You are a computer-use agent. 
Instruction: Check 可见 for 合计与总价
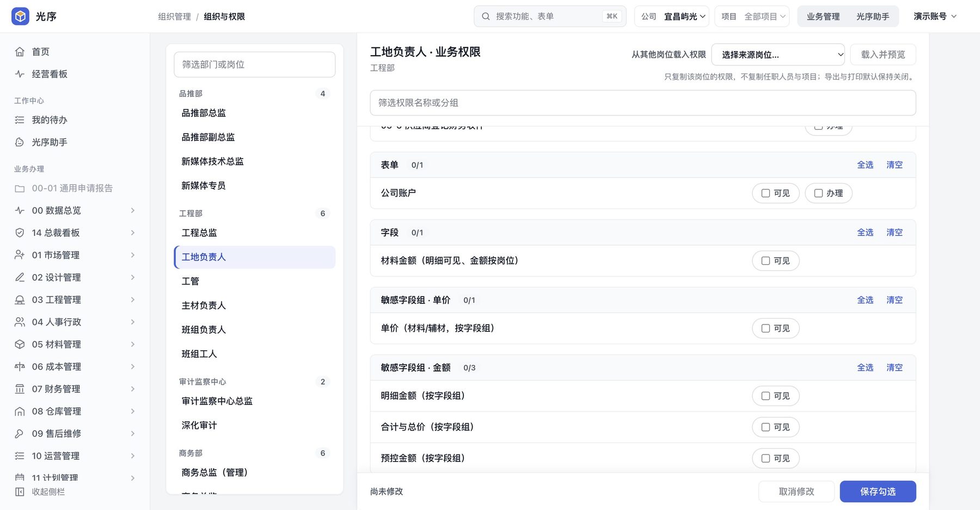pyautogui.click(x=765, y=427)
